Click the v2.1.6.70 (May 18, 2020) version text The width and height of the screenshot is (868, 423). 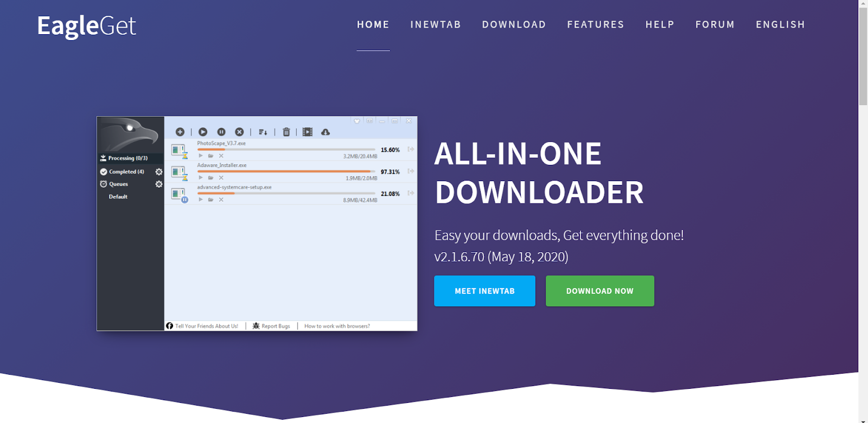coord(501,257)
